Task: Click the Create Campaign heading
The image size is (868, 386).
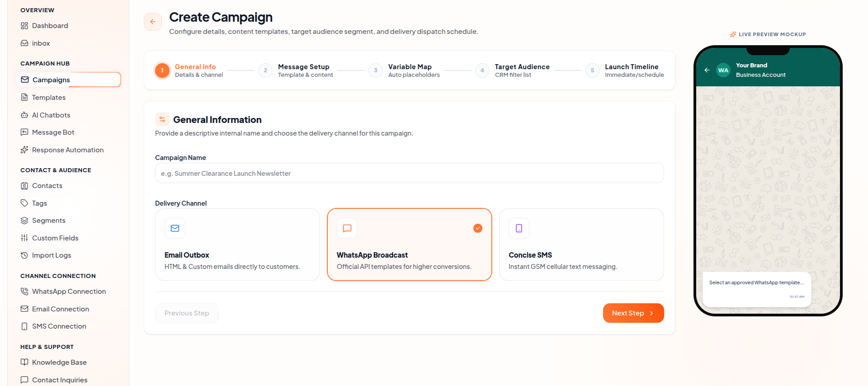Action: (221, 17)
